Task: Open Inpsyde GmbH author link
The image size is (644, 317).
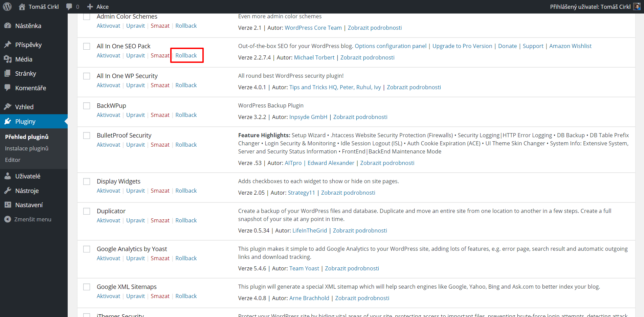Action: (x=308, y=117)
